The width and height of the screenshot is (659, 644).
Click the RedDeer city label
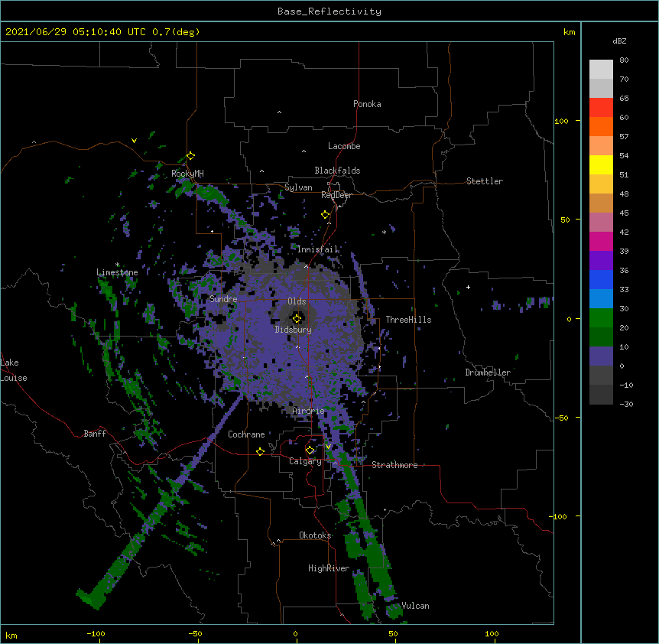coord(336,195)
